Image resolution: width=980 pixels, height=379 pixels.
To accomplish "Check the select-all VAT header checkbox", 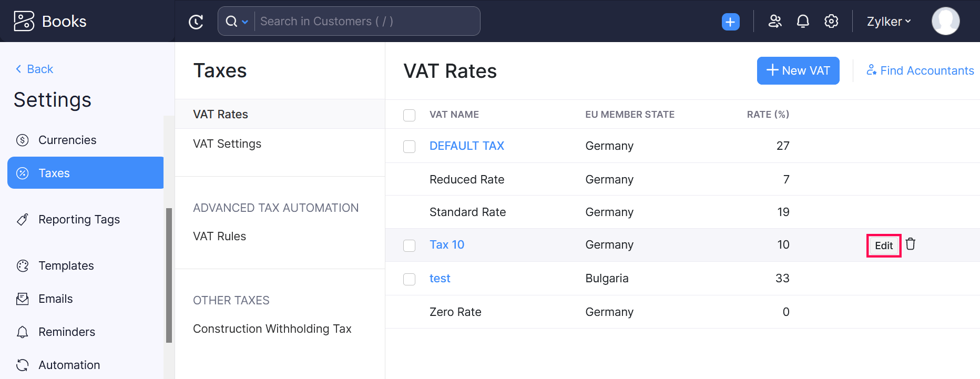I will click(409, 115).
